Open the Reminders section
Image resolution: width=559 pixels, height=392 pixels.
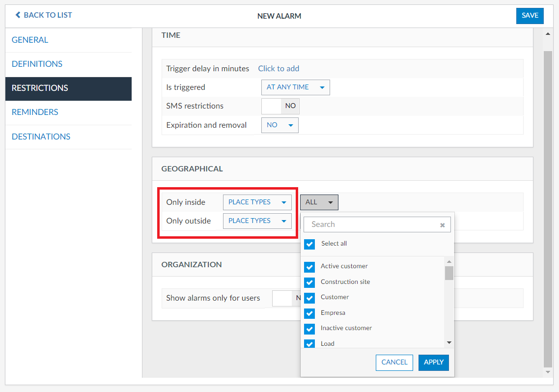[35, 112]
